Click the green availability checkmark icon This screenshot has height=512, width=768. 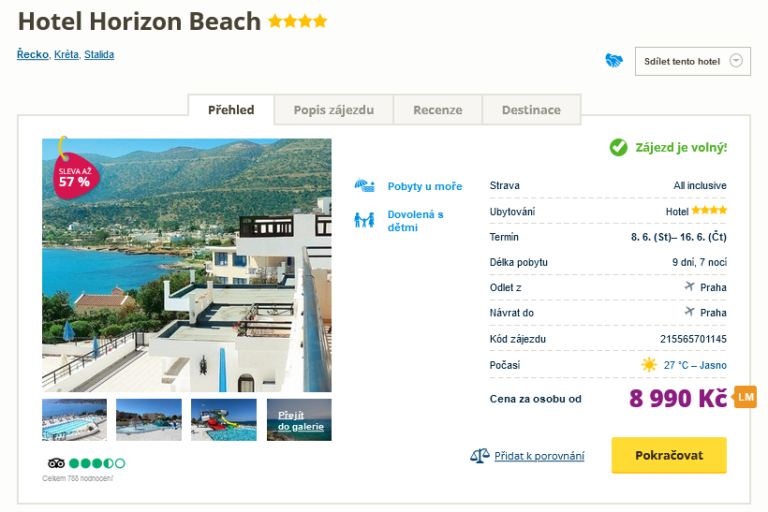point(619,148)
